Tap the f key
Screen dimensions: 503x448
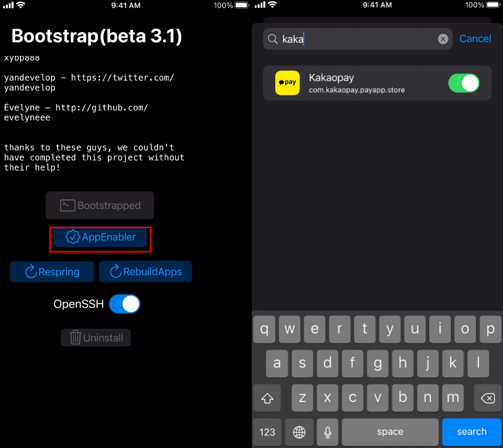pyautogui.click(x=352, y=363)
